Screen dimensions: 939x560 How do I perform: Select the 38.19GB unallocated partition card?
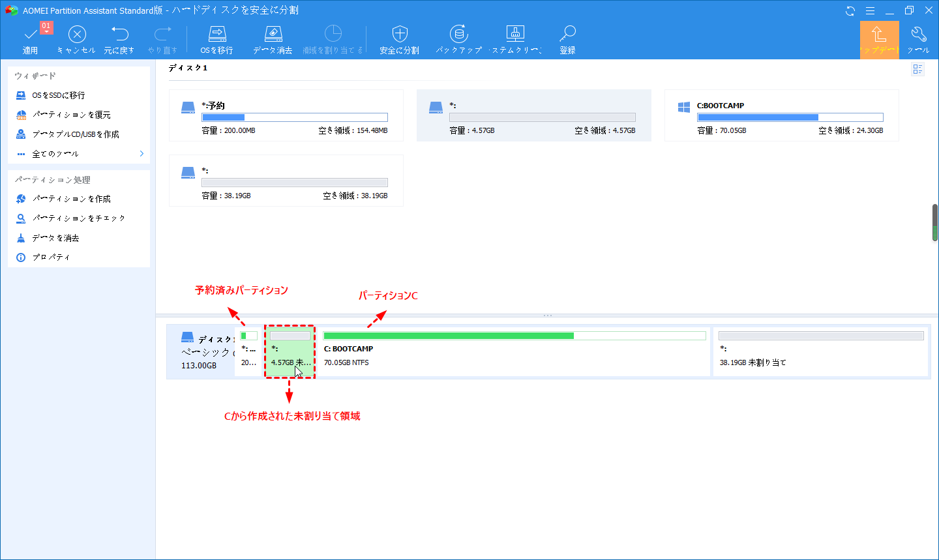pos(286,181)
